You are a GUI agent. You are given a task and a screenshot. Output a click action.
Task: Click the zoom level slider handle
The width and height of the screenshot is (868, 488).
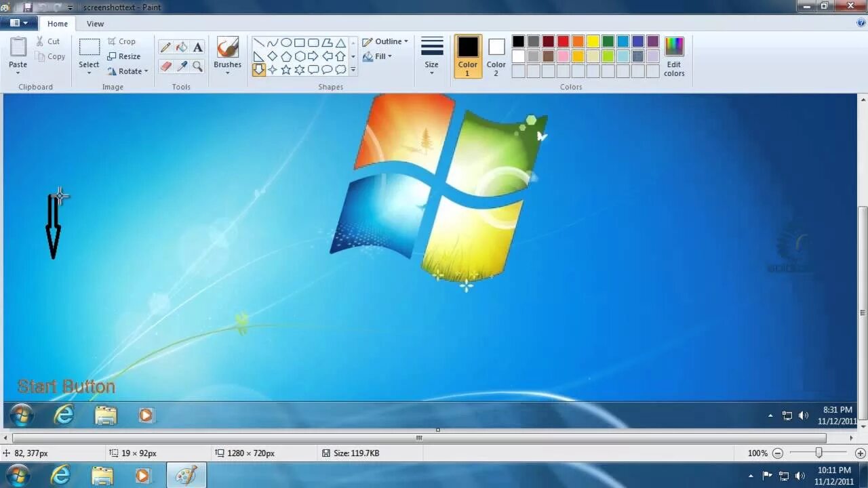point(818,453)
